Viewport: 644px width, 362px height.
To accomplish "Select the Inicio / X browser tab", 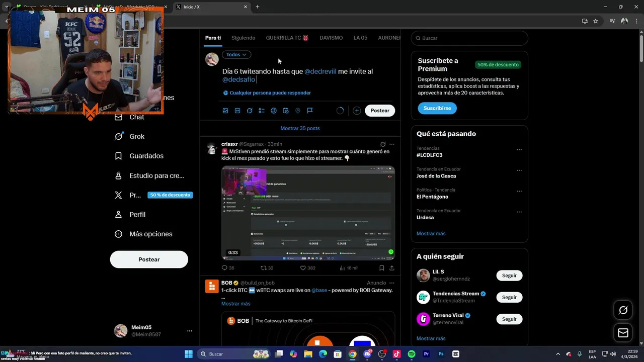I will 211,7.
